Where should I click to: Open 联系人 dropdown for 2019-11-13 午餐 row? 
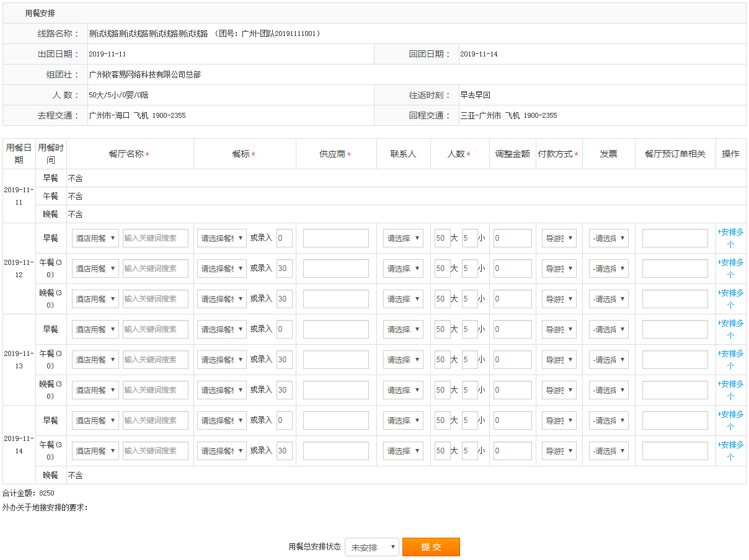tap(403, 360)
